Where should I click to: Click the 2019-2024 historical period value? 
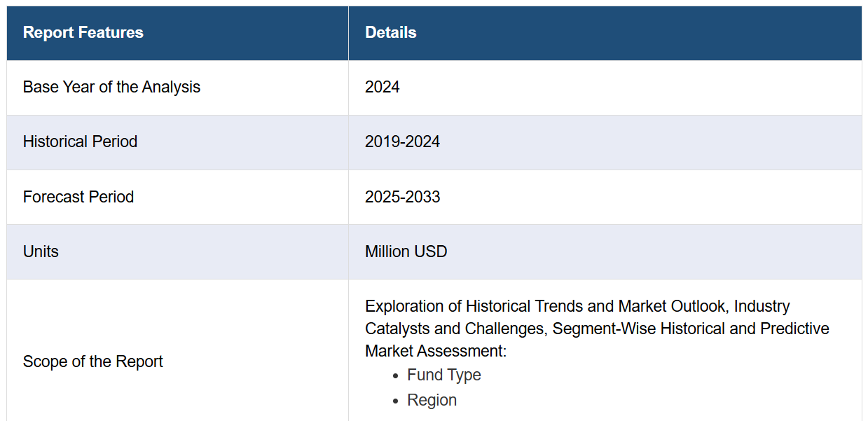(x=402, y=142)
